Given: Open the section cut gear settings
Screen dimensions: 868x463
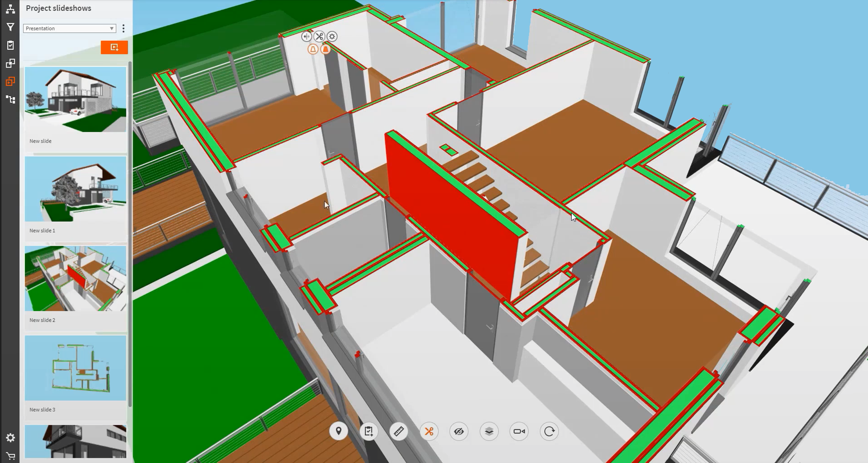Looking at the screenshot, I should [x=332, y=36].
